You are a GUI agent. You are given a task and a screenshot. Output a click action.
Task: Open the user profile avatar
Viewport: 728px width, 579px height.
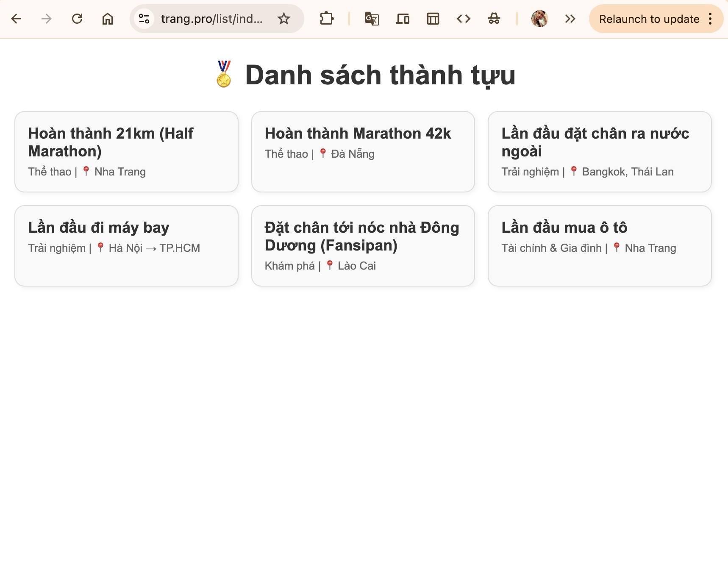tap(540, 19)
